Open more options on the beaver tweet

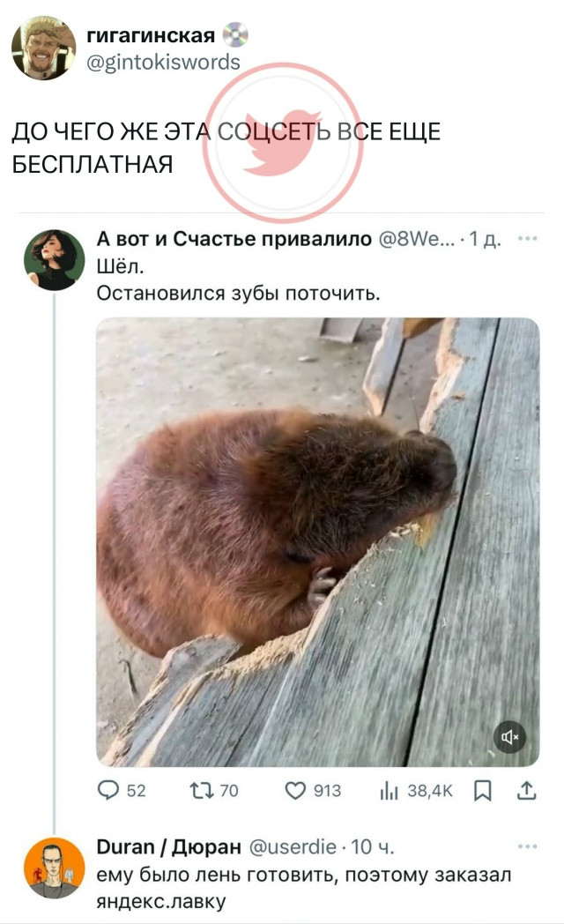(527, 239)
